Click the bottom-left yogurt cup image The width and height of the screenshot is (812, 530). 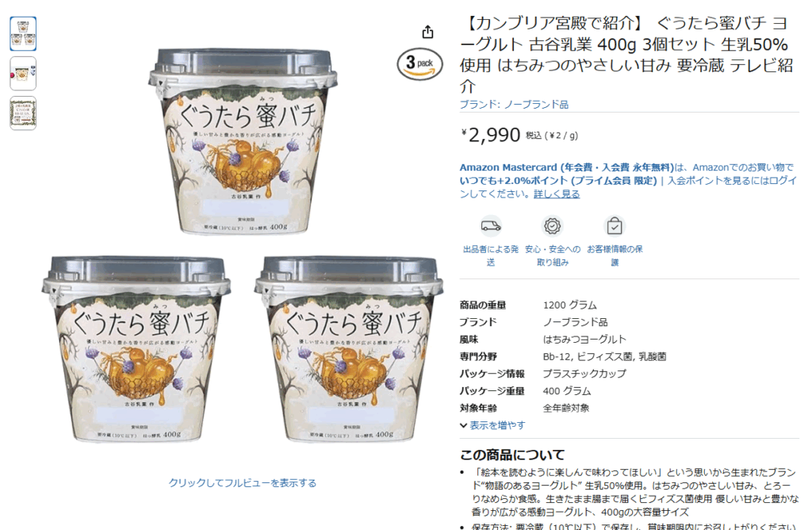[136, 348]
